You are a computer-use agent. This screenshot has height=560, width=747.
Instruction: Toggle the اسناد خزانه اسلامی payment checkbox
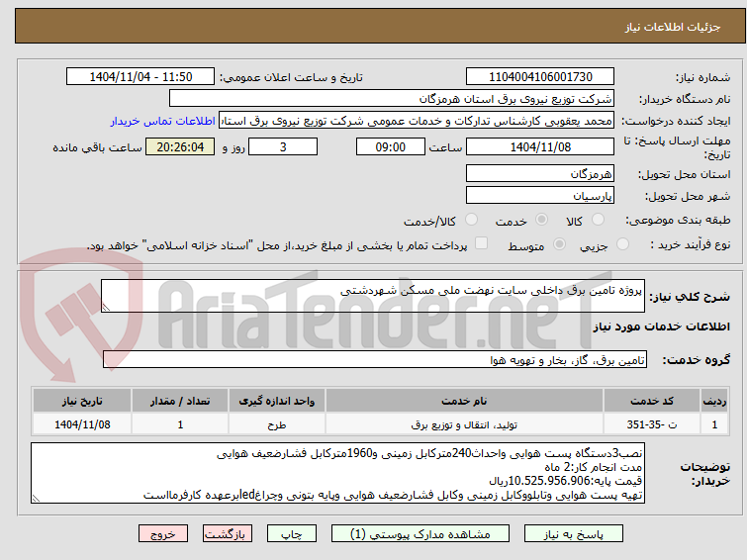[x=482, y=243]
